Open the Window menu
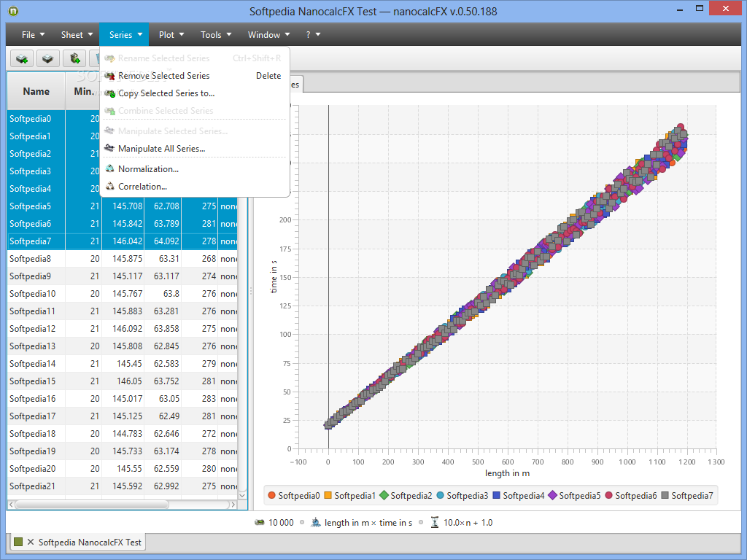The height and width of the screenshot is (560, 747). (x=268, y=35)
